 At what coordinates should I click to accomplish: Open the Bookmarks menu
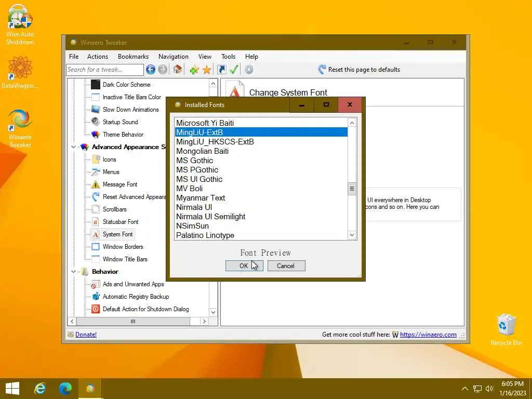tap(134, 57)
